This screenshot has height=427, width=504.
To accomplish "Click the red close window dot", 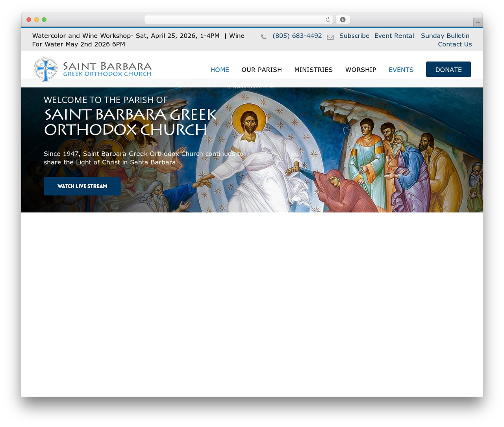I will coord(29,20).
